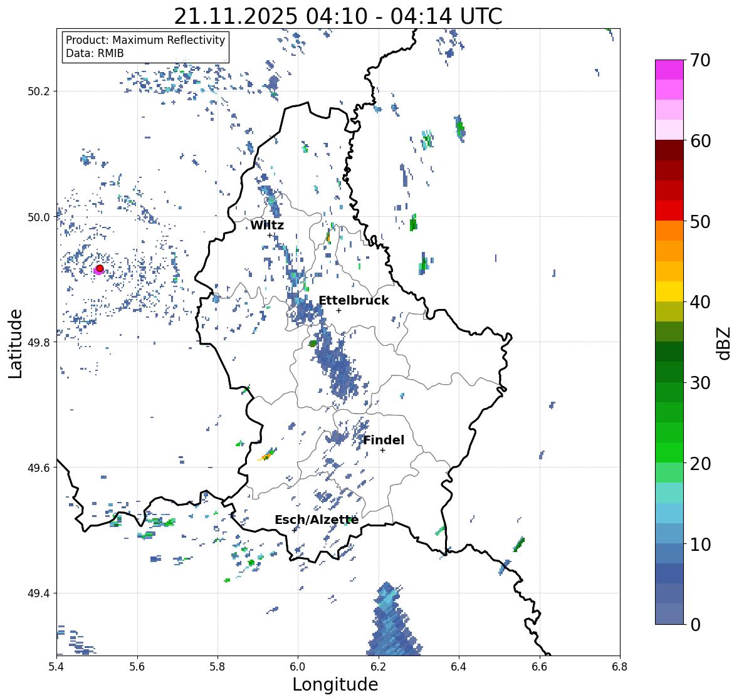Click the longitude tick label 6.2

coord(379,667)
